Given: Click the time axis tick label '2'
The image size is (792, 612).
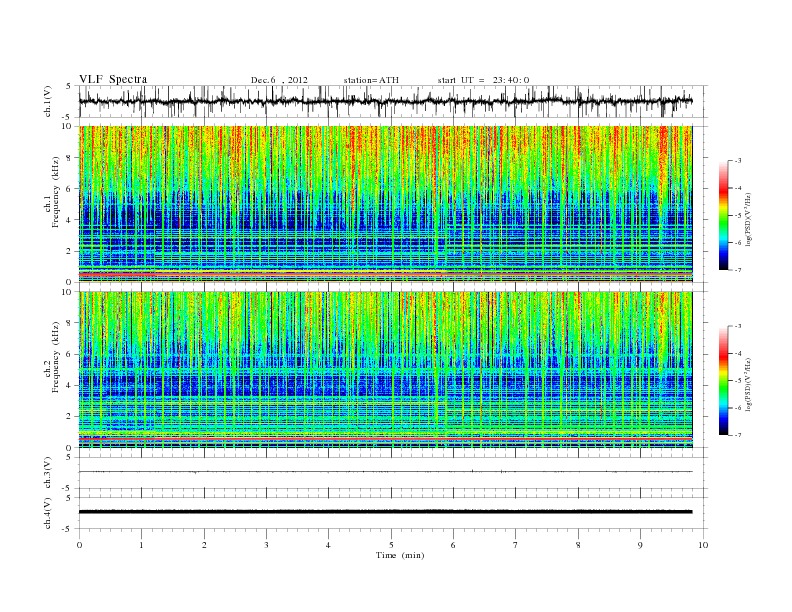Looking at the screenshot, I should (204, 545).
